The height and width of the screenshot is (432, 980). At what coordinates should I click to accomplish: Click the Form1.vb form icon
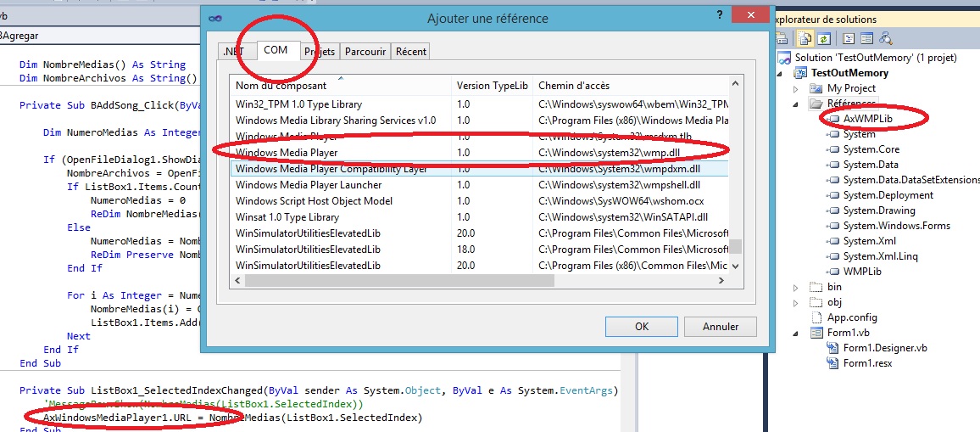tap(816, 333)
